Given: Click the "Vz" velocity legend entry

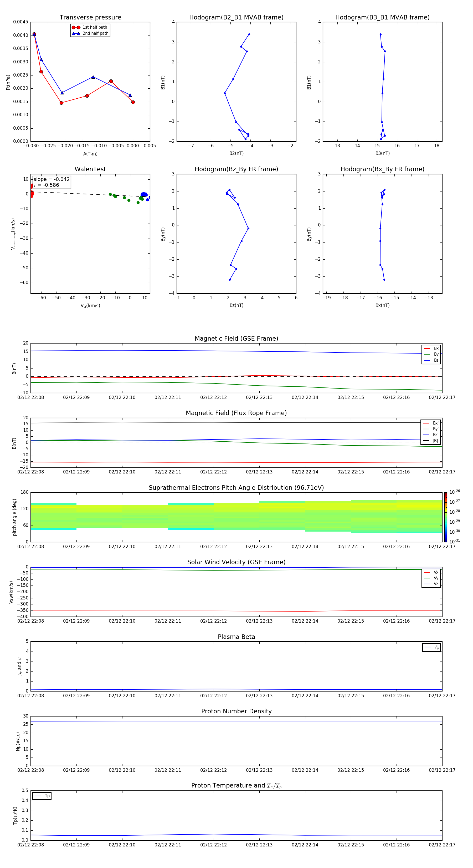Looking at the screenshot, I should [x=431, y=584].
